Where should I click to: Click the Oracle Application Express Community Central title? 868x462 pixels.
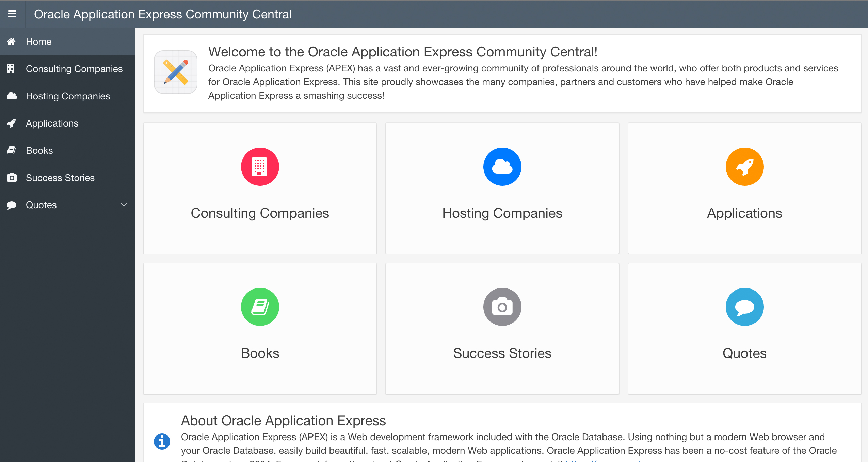click(162, 14)
